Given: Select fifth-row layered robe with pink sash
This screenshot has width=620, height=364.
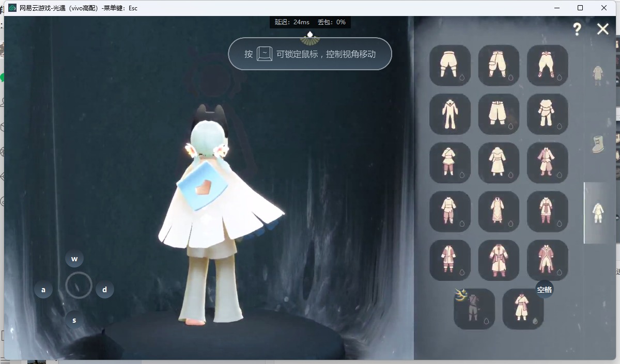Looking at the screenshot, I should [499, 260].
